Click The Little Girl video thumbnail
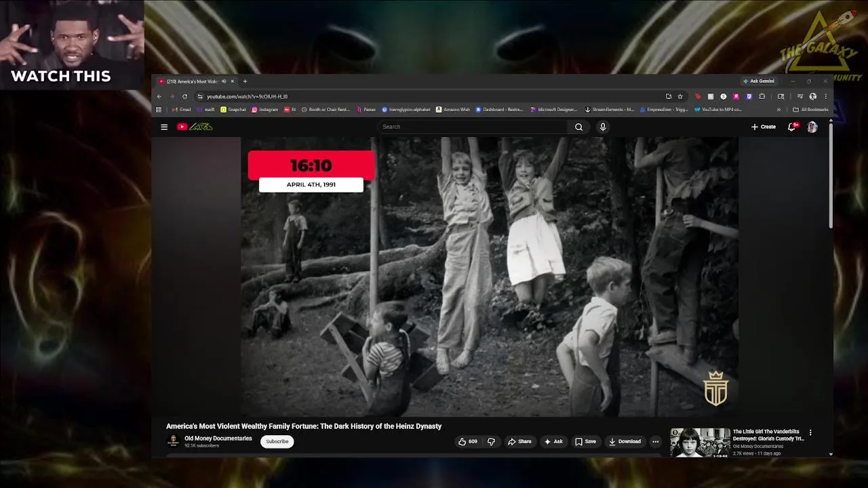The image size is (868, 488). pos(700,442)
